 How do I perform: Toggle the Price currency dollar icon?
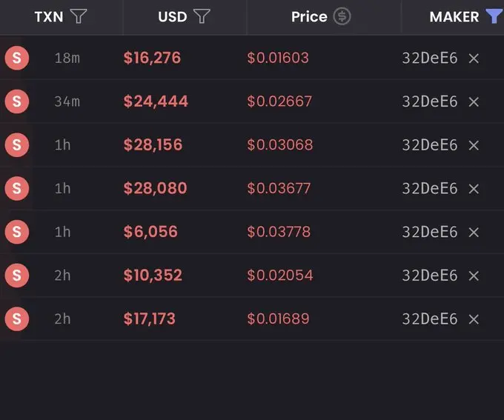pos(342,16)
